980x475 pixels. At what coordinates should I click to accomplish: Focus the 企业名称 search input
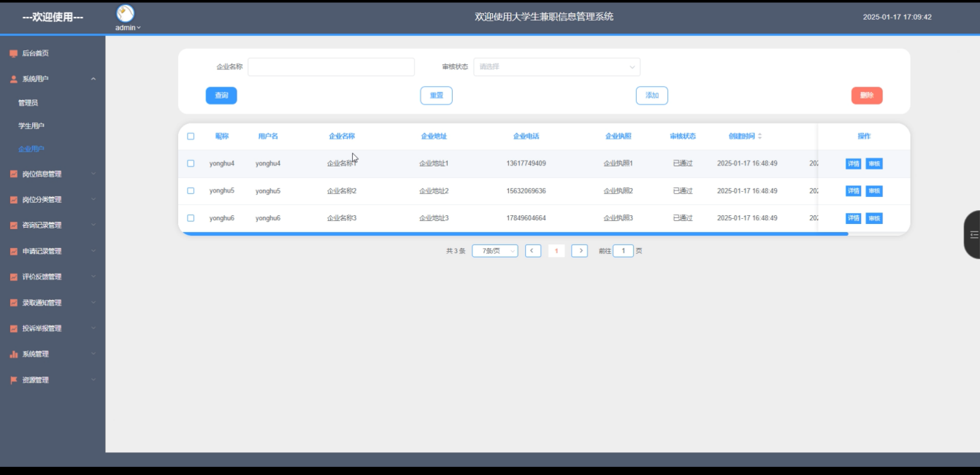[x=331, y=67]
